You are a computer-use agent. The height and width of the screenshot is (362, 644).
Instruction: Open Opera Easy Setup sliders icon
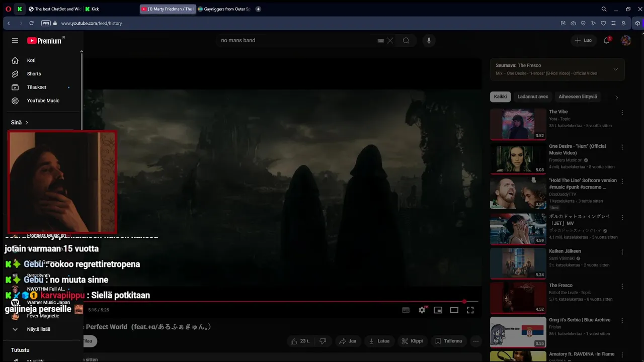(x=613, y=23)
